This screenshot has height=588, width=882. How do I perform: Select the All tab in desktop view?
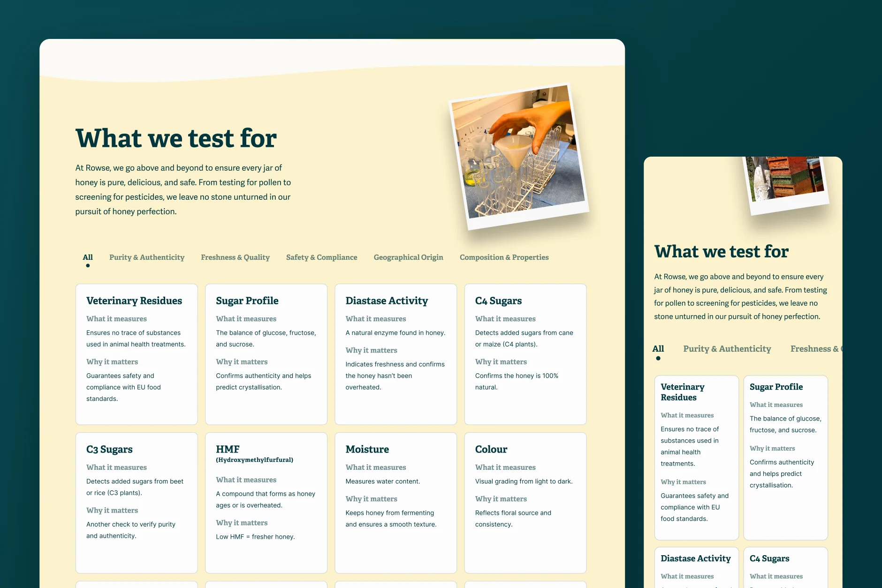tap(88, 257)
